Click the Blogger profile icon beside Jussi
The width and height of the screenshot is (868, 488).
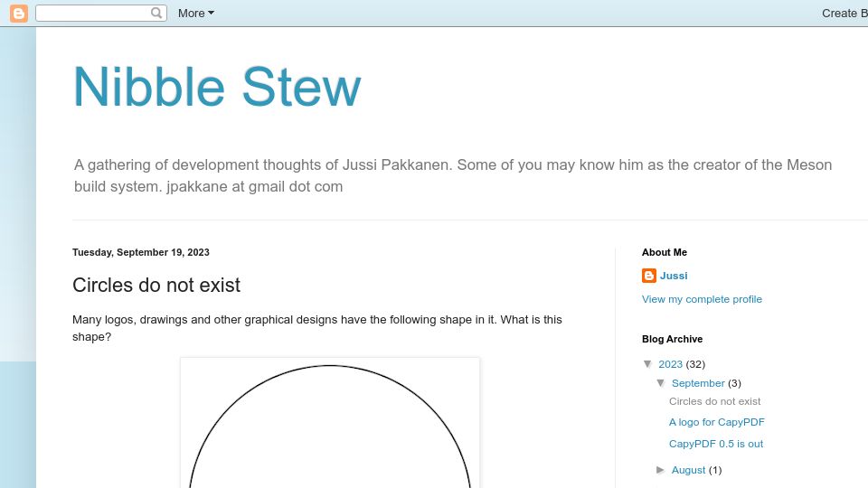(649, 276)
